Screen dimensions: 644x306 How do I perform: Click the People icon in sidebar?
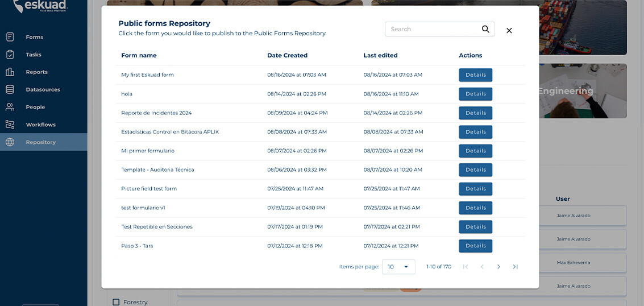pos(10,107)
